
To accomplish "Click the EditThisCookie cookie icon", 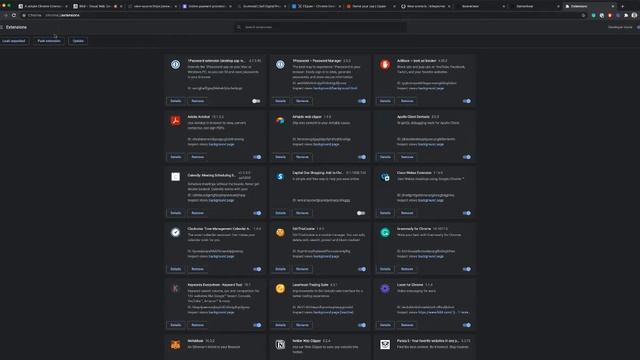I will 280,233.
